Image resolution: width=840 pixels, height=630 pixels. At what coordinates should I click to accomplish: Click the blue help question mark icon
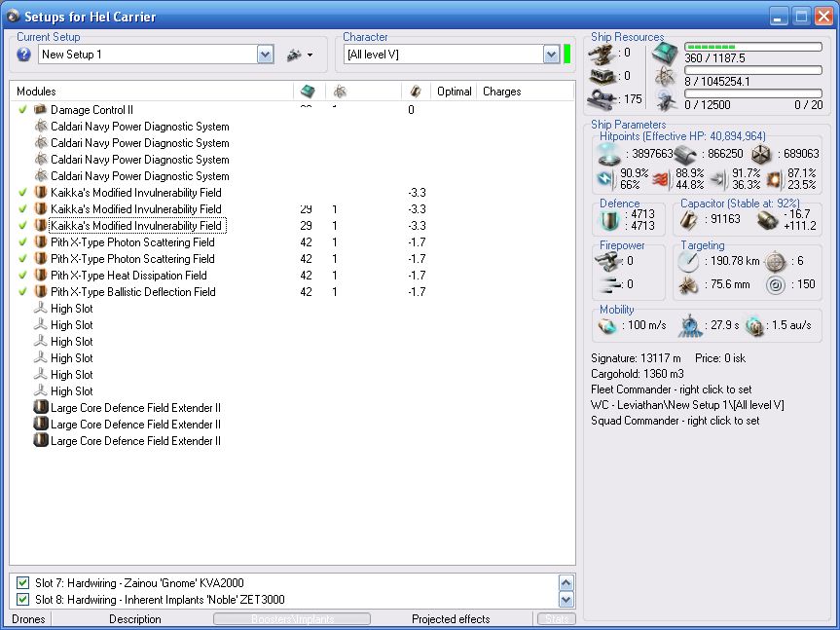pos(23,55)
